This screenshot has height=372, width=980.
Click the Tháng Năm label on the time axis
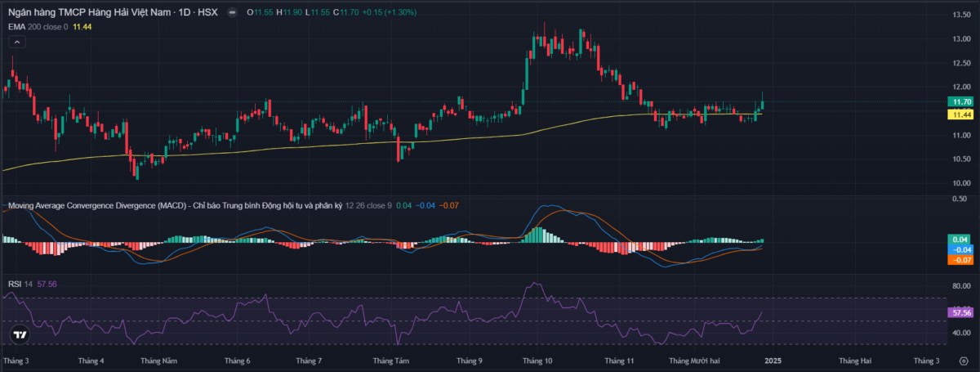(x=158, y=361)
